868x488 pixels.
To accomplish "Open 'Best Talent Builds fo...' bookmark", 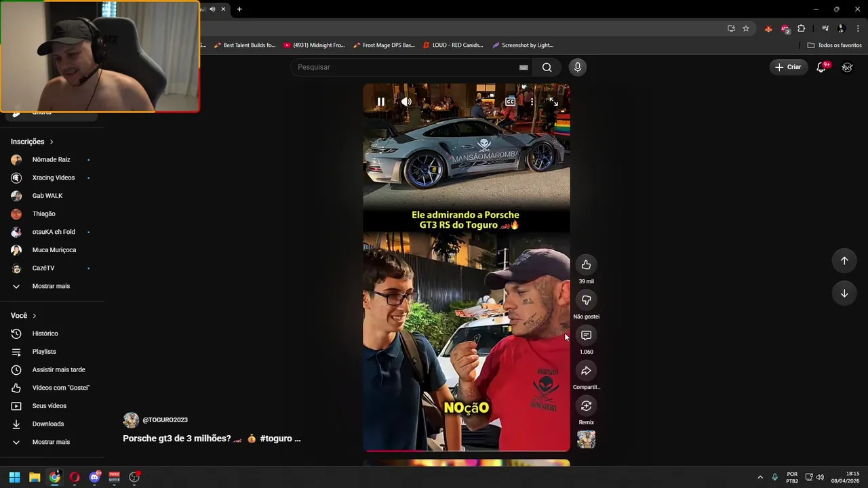I will click(x=245, y=45).
